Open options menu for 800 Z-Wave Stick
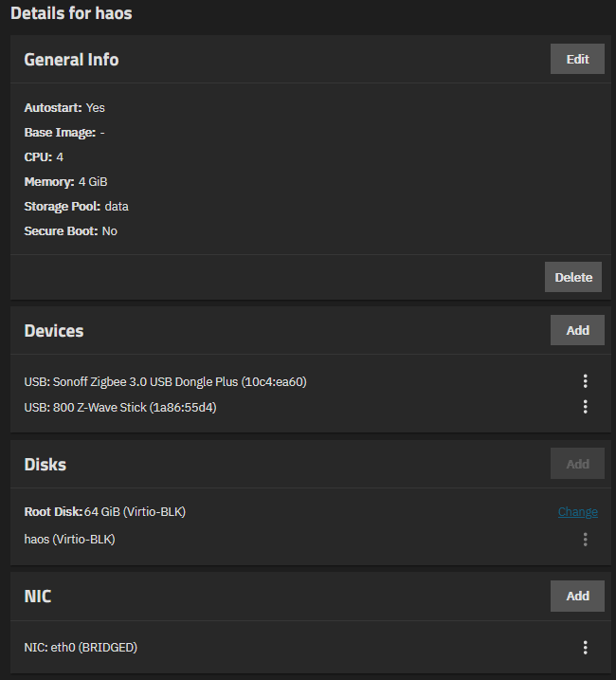Image resolution: width=616 pixels, height=680 pixels. [586, 407]
